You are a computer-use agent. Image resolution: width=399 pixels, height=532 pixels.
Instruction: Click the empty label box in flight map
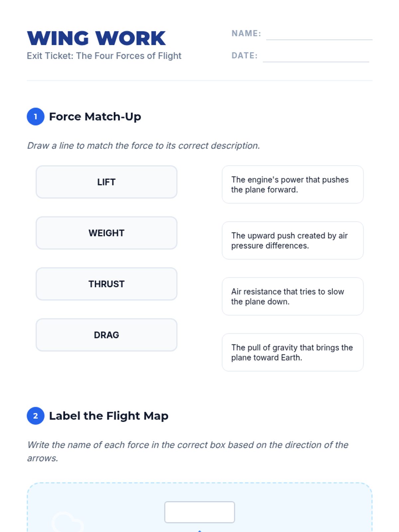199,512
